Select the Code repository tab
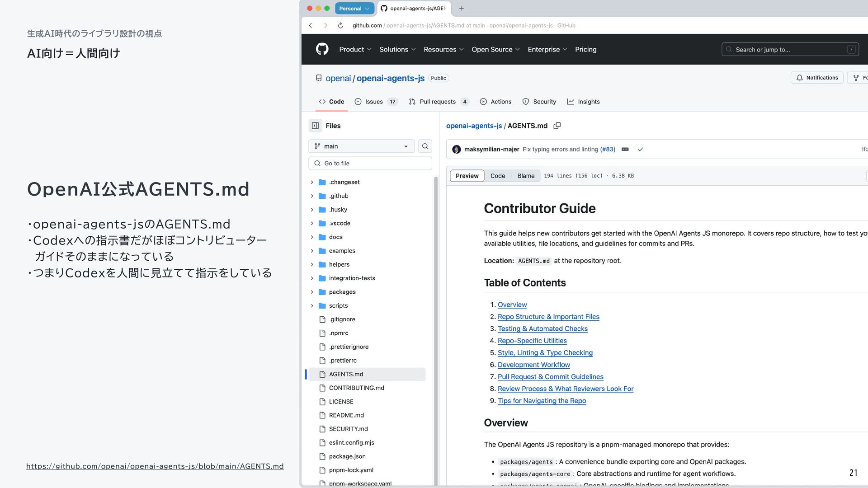Screen dimensions: 868x488 [331, 102]
